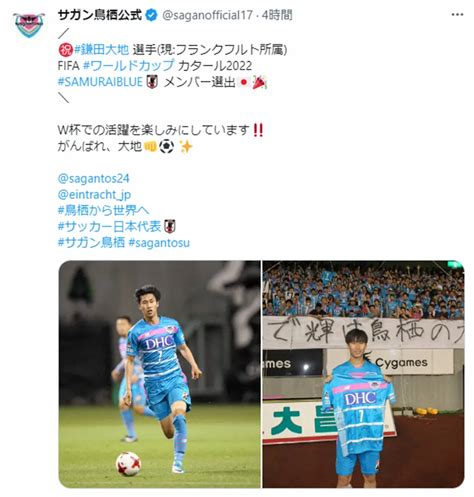Click the Japanese flag emoji
Screen dimensions: 474x497
point(243,82)
